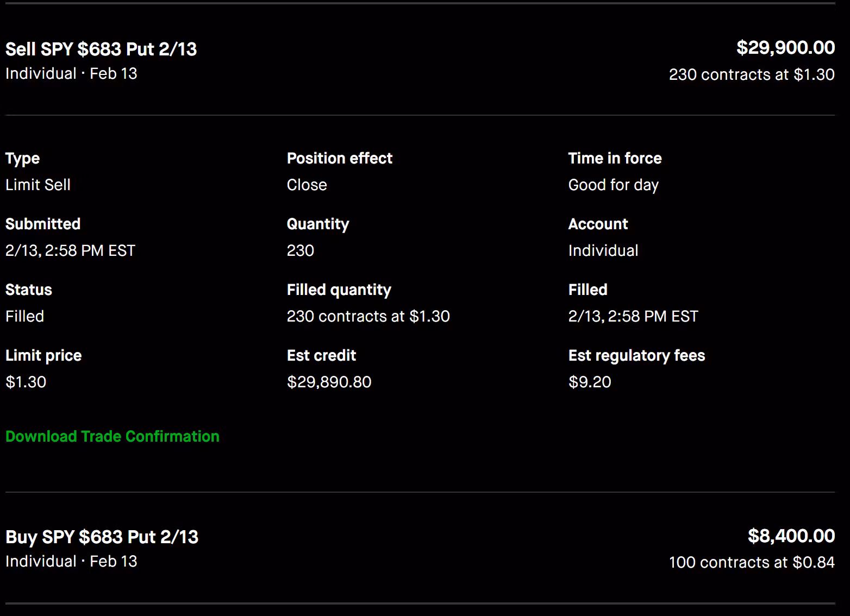This screenshot has height=616, width=850.
Task: Click the Submitted timestamp value
Action: pos(70,251)
